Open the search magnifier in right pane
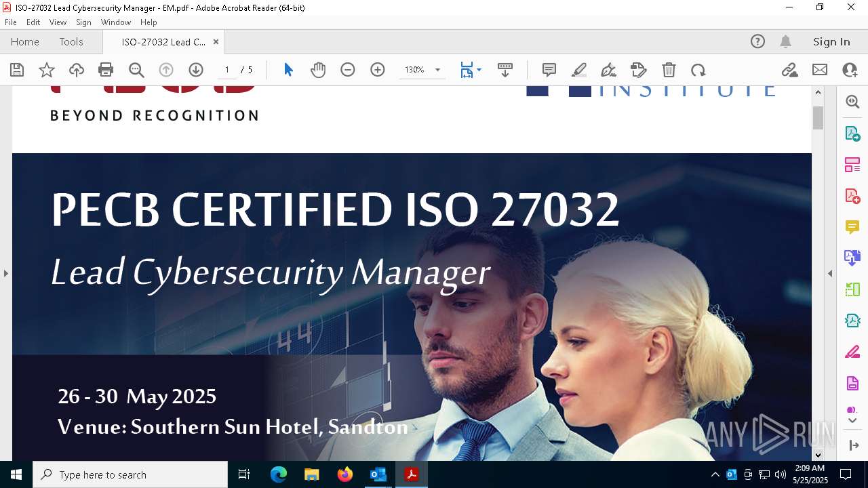The height and width of the screenshot is (488, 868). pos(852,102)
